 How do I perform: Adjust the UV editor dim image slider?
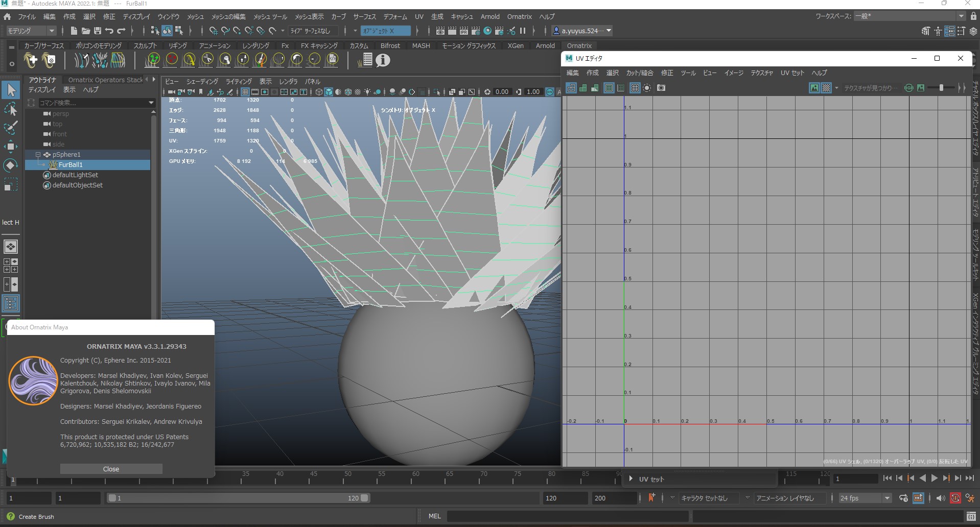click(x=941, y=88)
